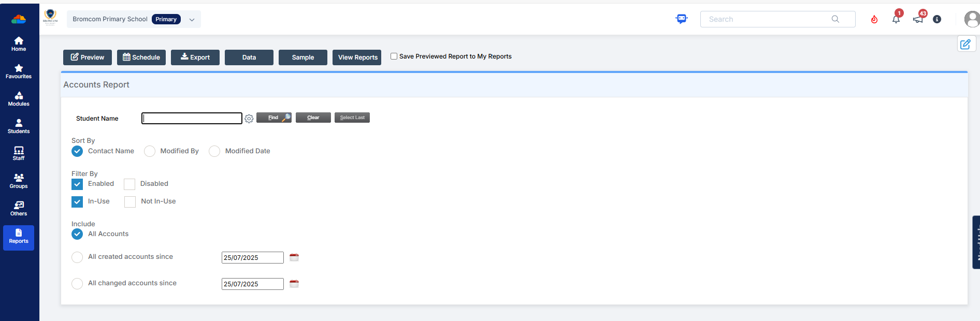The height and width of the screenshot is (321, 980).
Task: Open the Students sidebar menu
Action: click(19, 126)
